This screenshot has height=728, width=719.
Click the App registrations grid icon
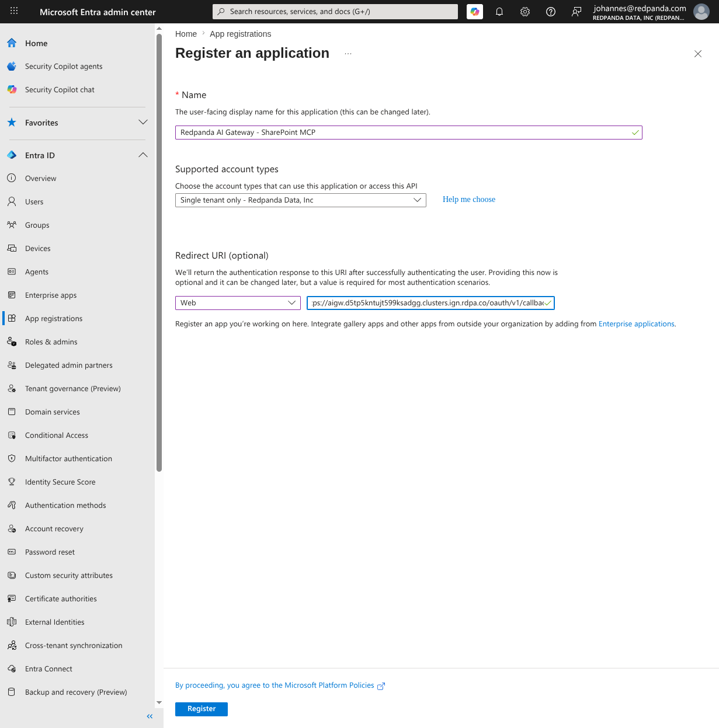point(12,319)
